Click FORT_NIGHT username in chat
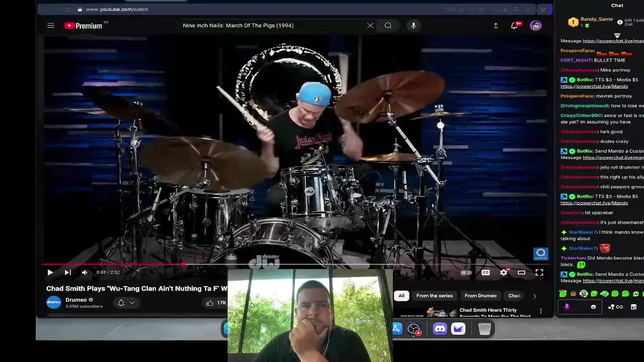This screenshot has height=362, width=644. point(576,60)
